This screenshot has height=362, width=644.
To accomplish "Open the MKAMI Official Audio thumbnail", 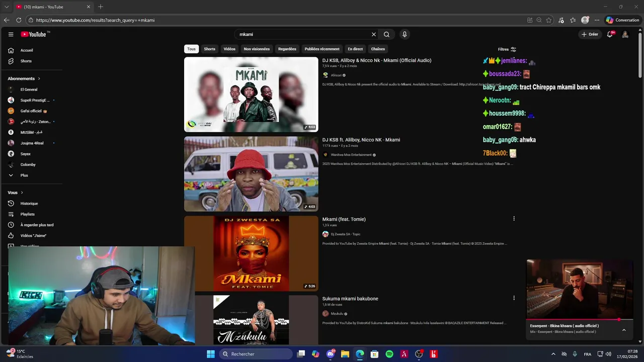I will pos(251,95).
